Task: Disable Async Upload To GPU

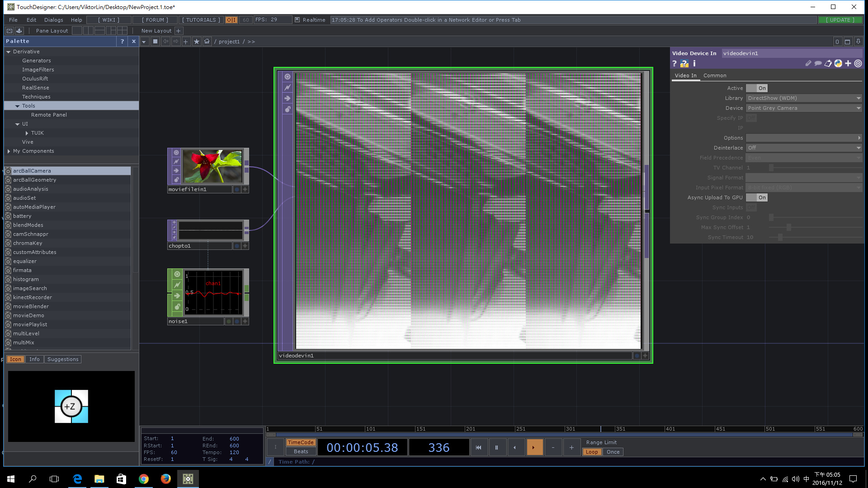Action: [757, 197]
